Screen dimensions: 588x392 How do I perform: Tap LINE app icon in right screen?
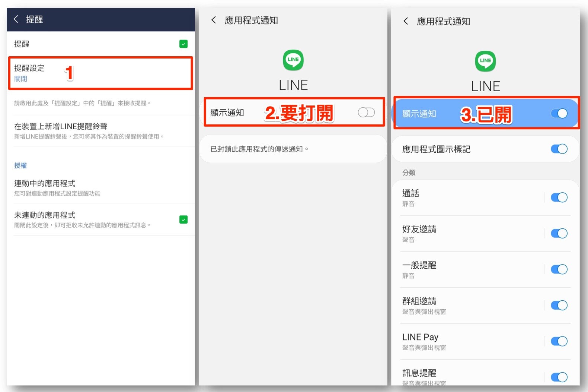[x=485, y=61]
